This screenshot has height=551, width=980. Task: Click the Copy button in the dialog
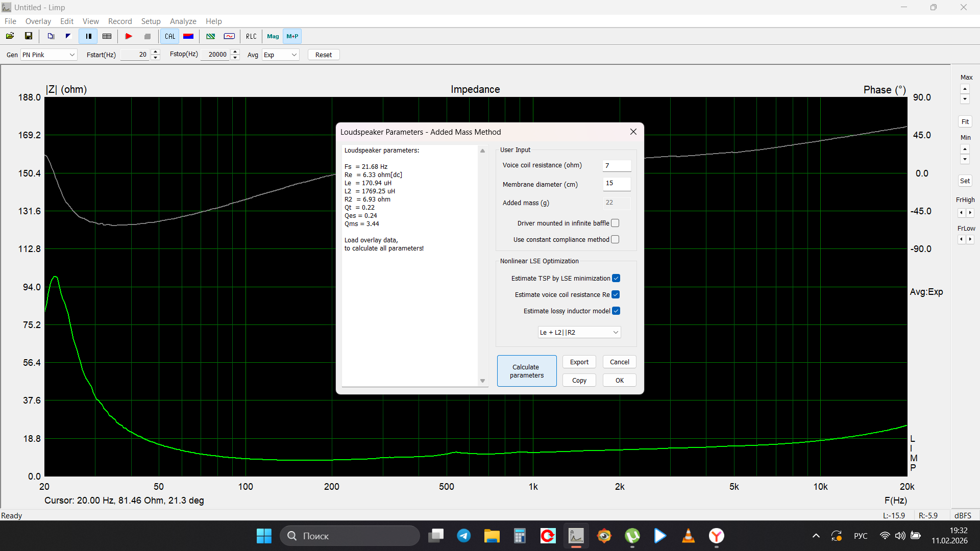tap(579, 380)
